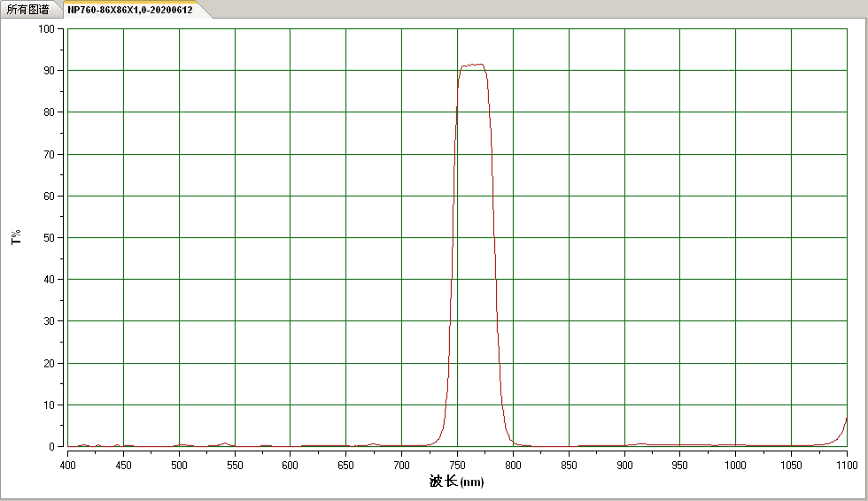
Task: Click the 1050 wavelength axis label
Action: coord(791,466)
